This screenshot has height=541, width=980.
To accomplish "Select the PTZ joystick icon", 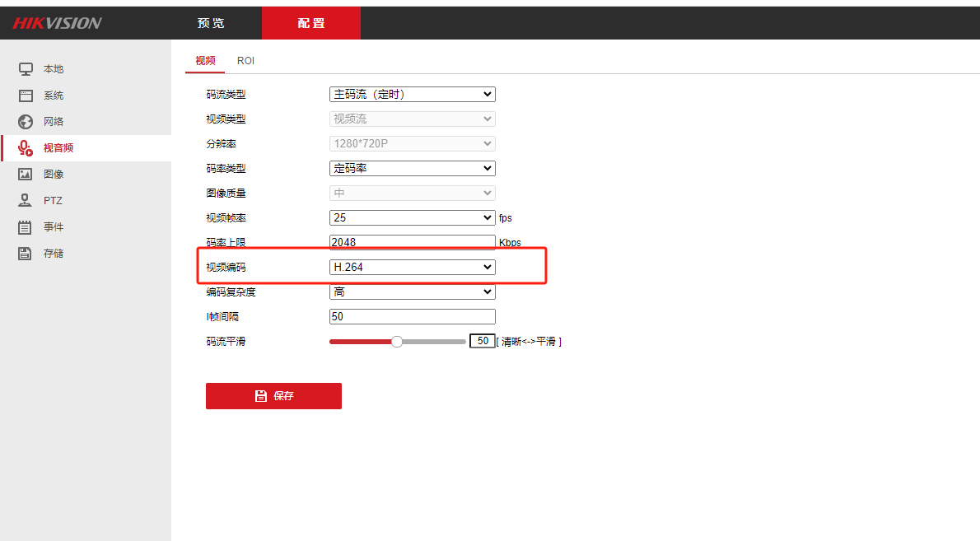I will click(25, 201).
